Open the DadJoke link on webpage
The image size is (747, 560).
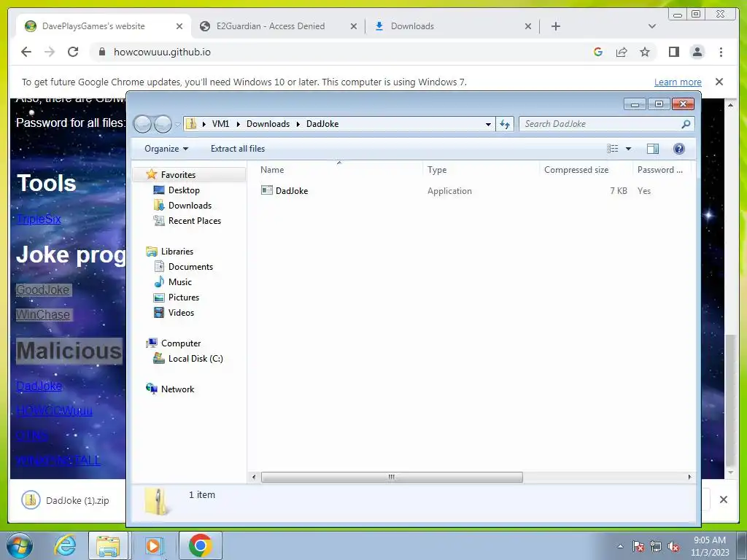coord(39,386)
